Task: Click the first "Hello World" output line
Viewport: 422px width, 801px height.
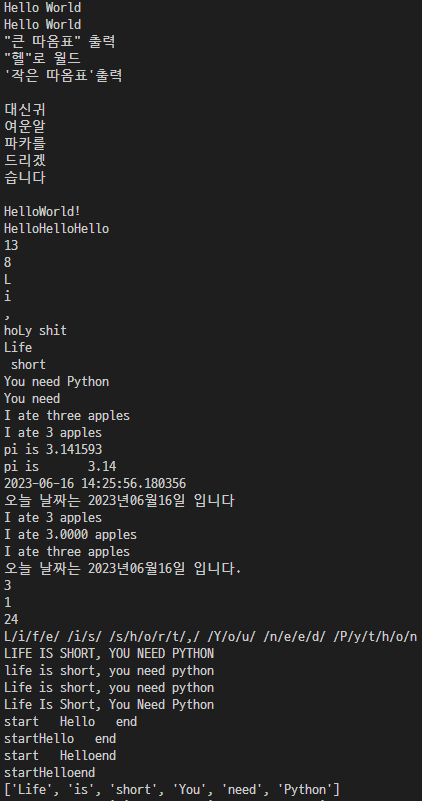Action: [x=42, y=8]
